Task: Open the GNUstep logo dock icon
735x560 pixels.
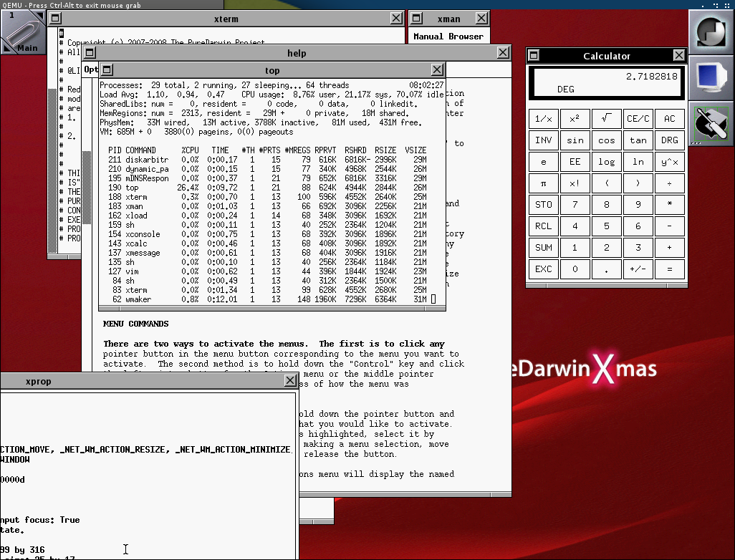Action: point(711,32)
